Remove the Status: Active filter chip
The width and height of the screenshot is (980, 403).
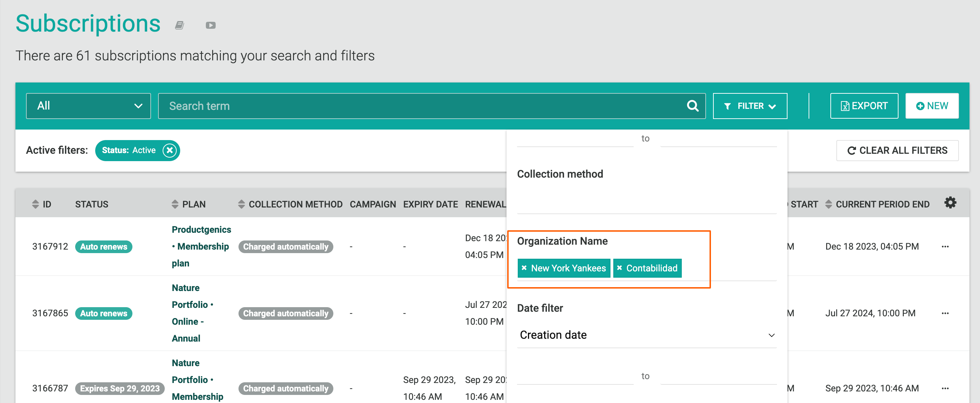tap(170, 150)
